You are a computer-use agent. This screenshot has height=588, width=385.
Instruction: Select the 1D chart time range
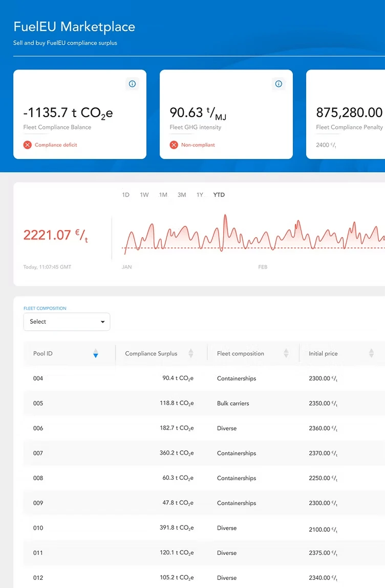(125, 195)
